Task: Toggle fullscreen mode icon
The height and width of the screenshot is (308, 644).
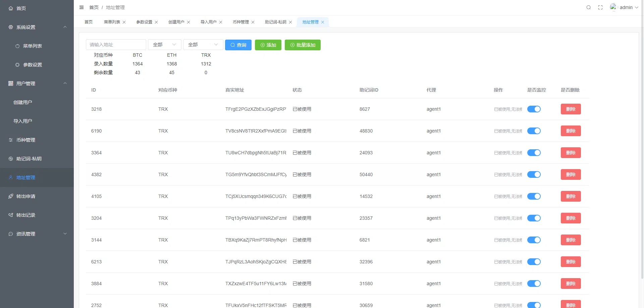Action: pyautogui.click(x=600, y=7)
